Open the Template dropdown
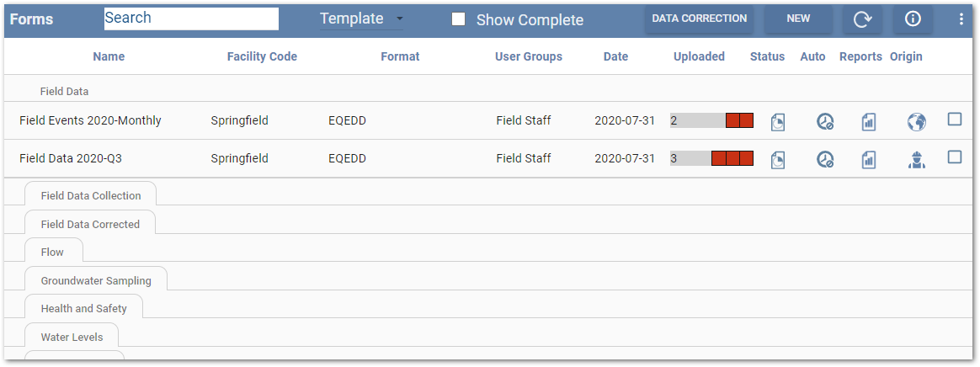 tap(361, 19)
